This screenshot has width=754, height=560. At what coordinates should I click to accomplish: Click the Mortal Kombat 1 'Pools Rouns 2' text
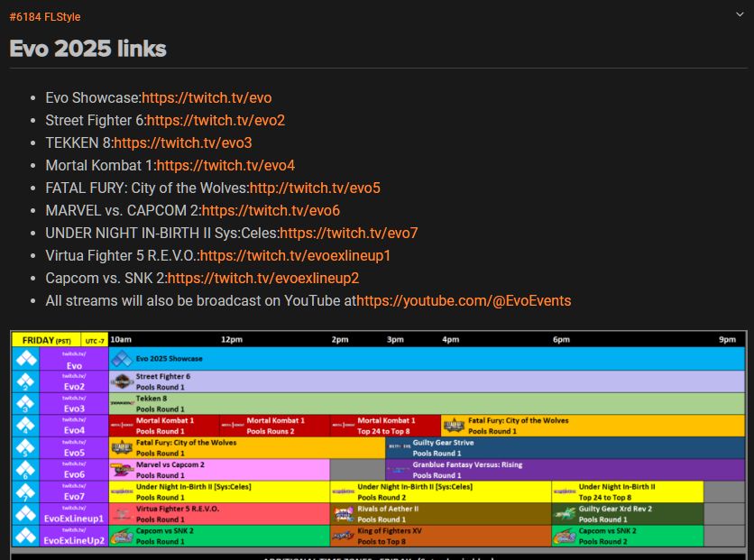[x=271, y=431]
